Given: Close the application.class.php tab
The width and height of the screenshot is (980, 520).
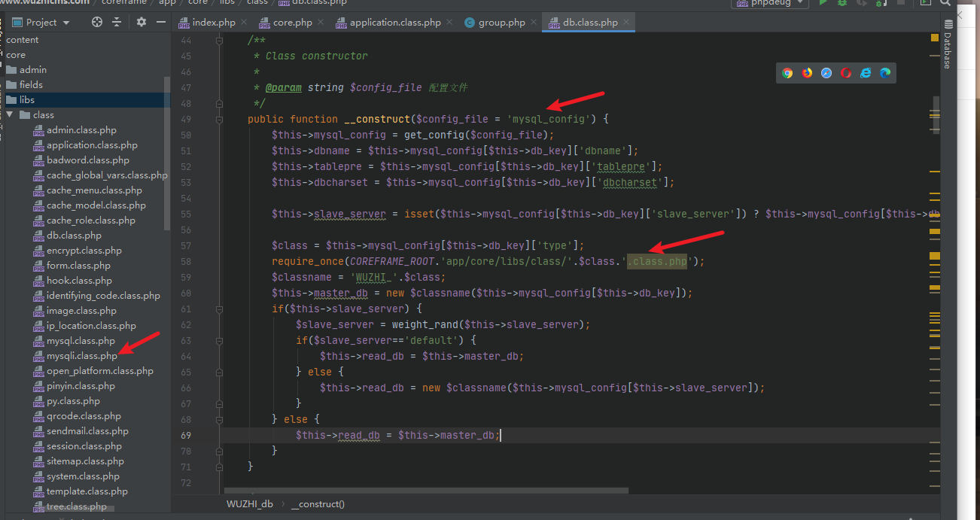Looking at the screenshot, I should pos(449,23).
